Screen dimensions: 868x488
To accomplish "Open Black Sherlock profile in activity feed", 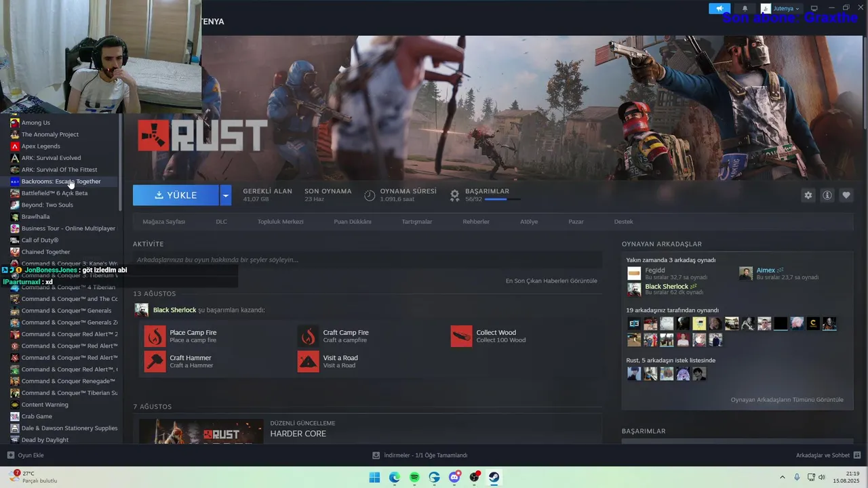I will coord(174,310).
